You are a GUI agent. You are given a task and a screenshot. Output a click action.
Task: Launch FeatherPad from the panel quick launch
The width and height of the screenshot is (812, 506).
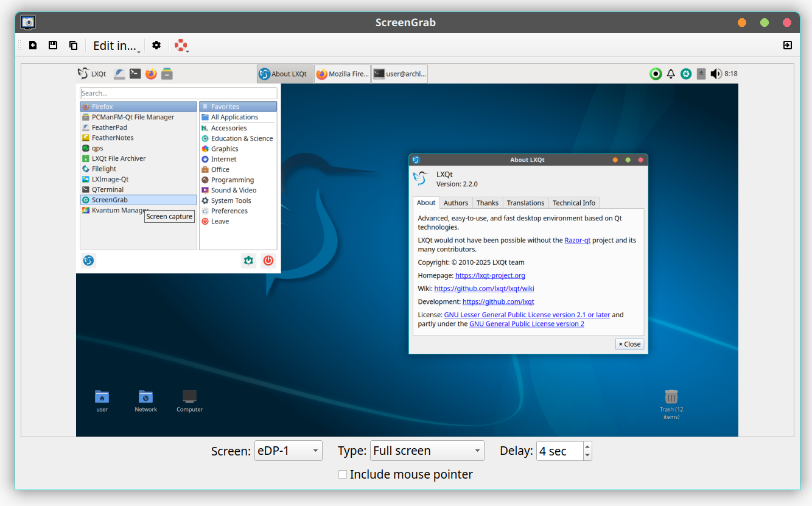click(x=119, y=74)
